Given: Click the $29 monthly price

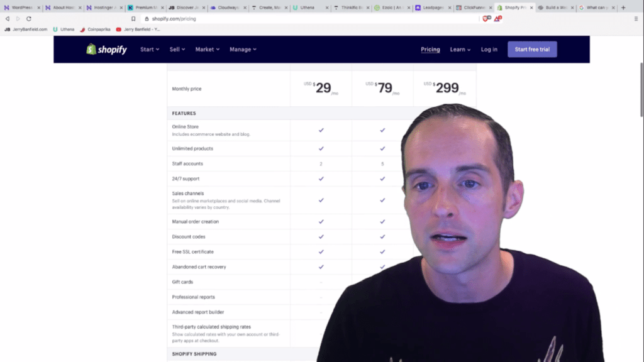Looking at the screenshot, I should coord(321,88).
